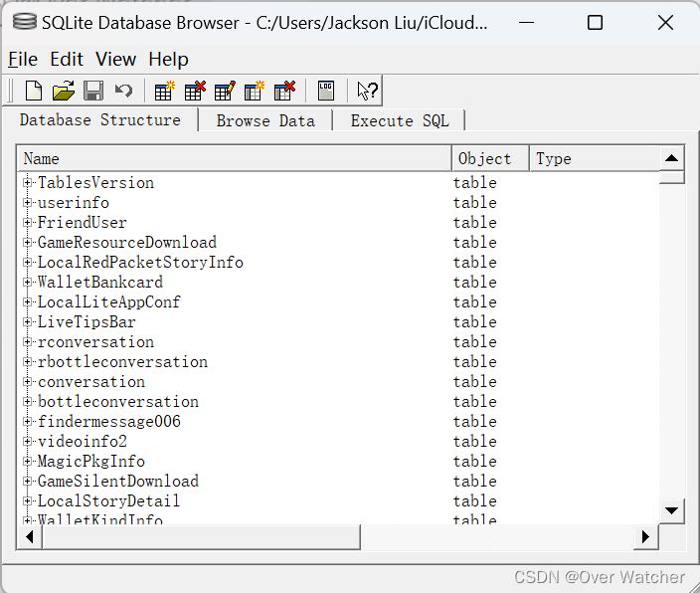Viewport: 700px width, 593px height.
Task: Close the SQLite Database Browser window
Action: pos(665,22)
